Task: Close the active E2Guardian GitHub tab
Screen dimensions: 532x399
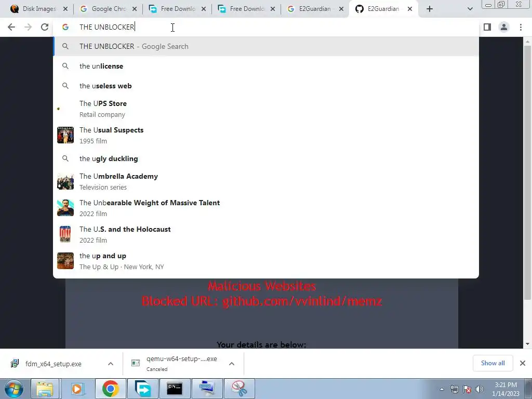Action: click(410, 9)
